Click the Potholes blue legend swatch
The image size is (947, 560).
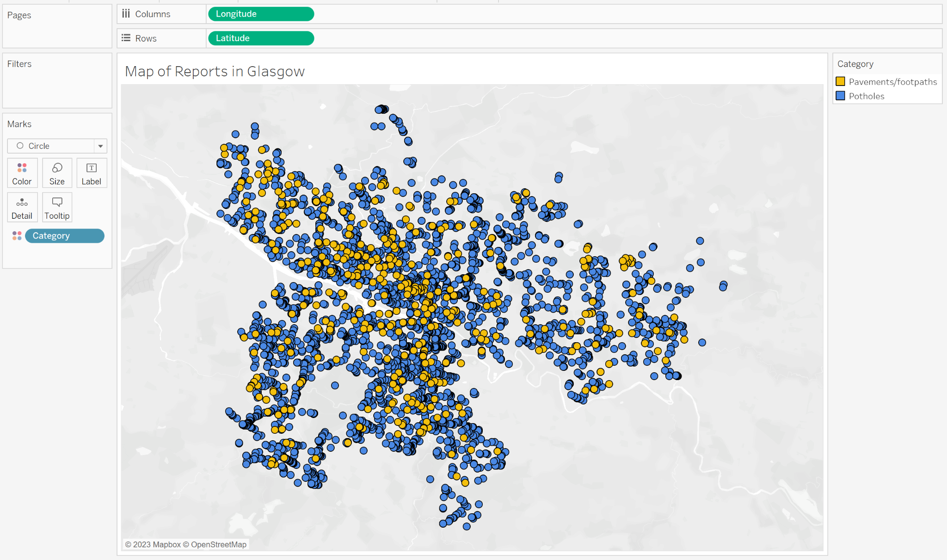841,96
